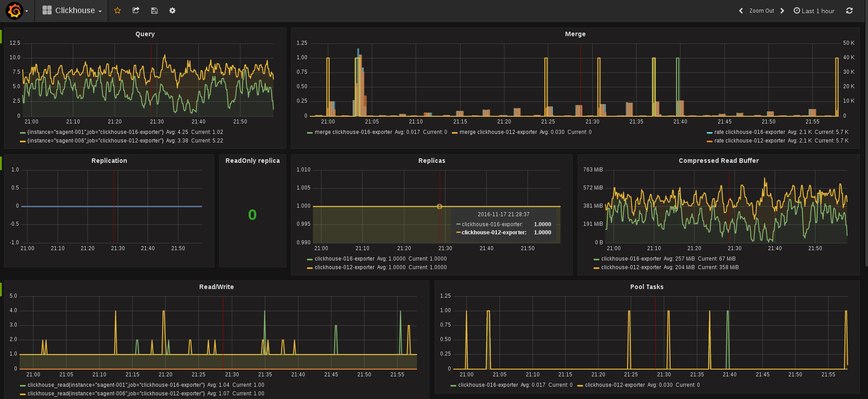Toggle clickhouse_read sagent-001 series in Read/Write legend
868x399 pixels.
(x=116, y=385)
